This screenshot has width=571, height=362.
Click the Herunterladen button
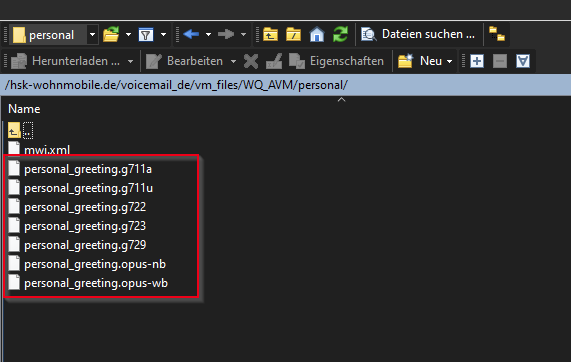point(65,61)
